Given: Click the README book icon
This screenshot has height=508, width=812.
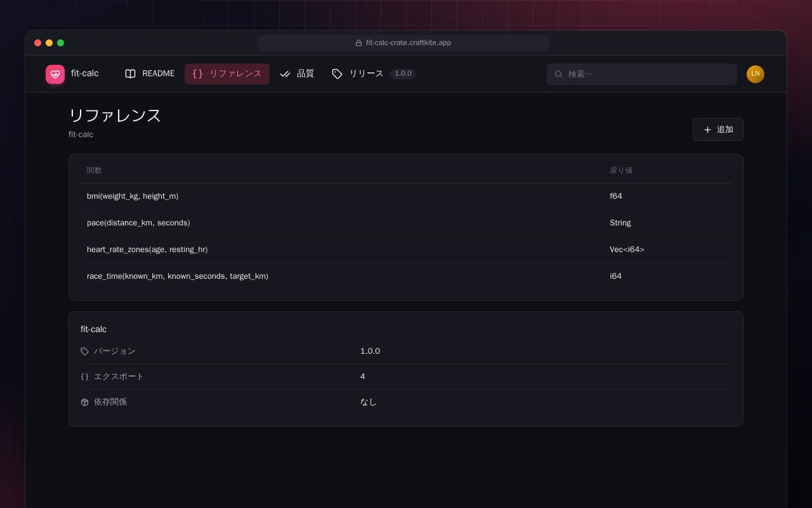Looking at the screenshot, I should 130,74.
